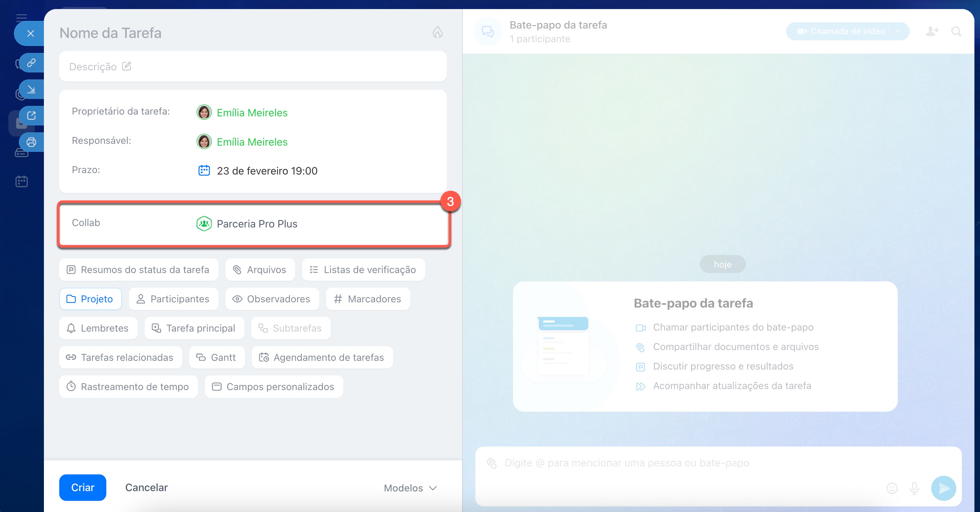The height and width of the screenshot is (512, 980).
Task: Click the chat search magnifier icon
Action: (956, 31)
